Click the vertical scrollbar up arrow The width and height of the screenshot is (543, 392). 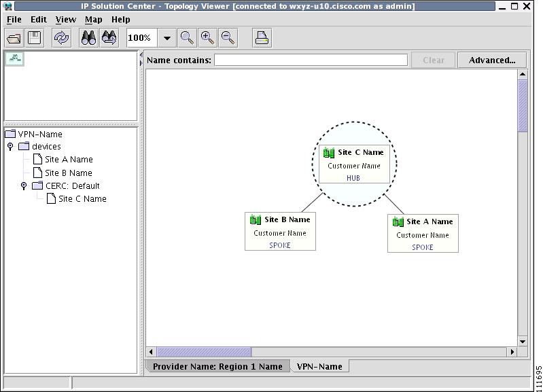click(523, 74)
